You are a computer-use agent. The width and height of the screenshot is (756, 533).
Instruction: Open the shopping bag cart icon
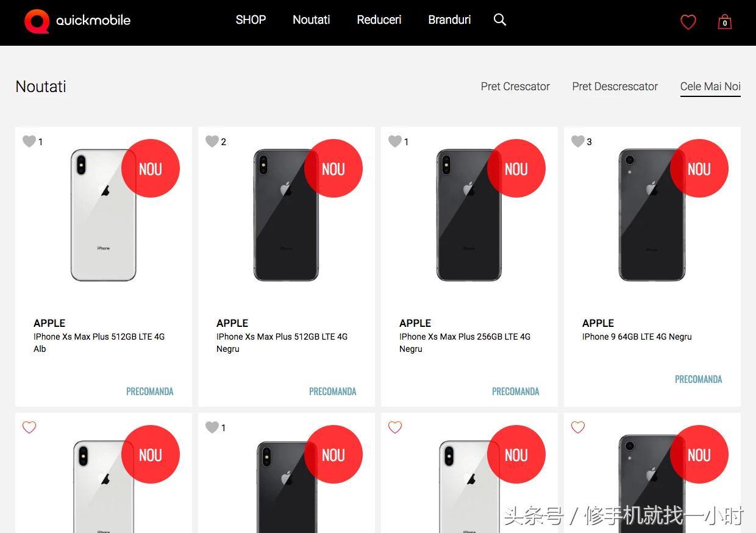(x=724, y=22)
